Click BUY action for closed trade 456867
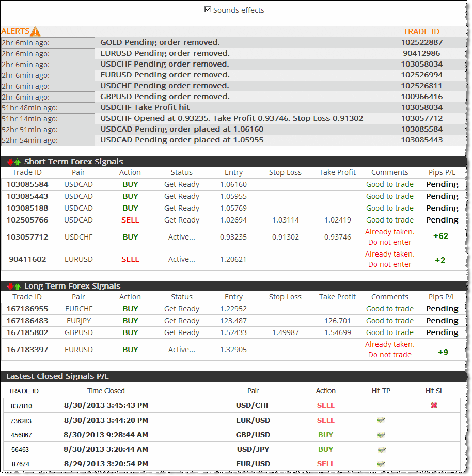 click(x=326, y=435)
